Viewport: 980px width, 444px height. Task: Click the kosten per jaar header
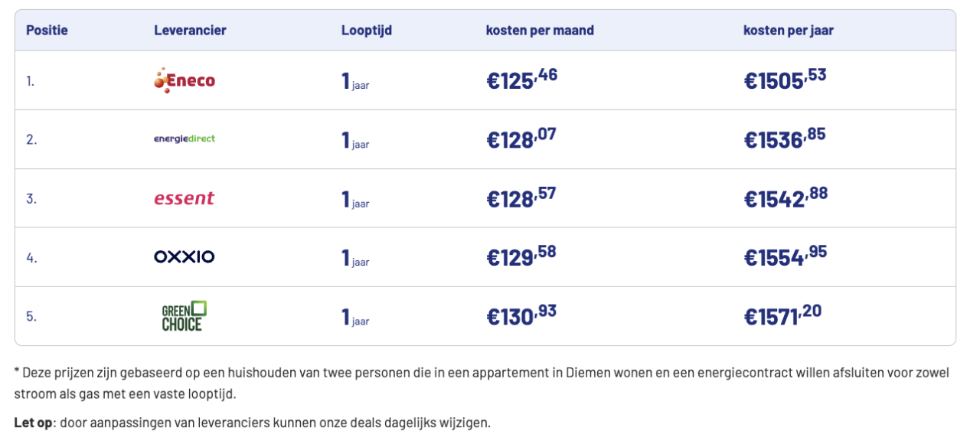coord(789,31)
